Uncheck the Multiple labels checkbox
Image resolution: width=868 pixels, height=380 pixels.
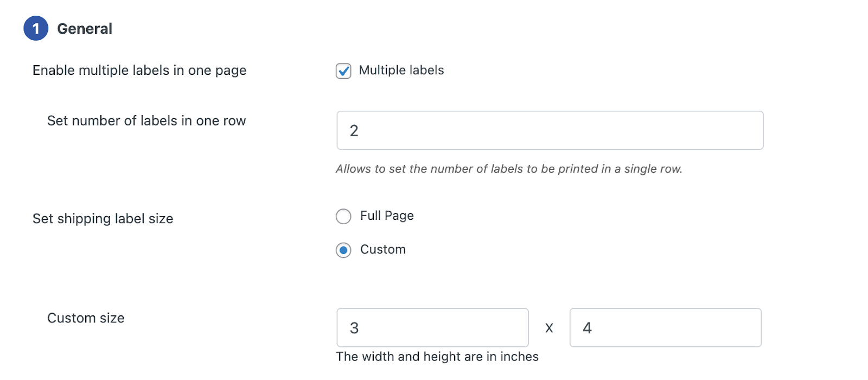click(x=343, y=71)
